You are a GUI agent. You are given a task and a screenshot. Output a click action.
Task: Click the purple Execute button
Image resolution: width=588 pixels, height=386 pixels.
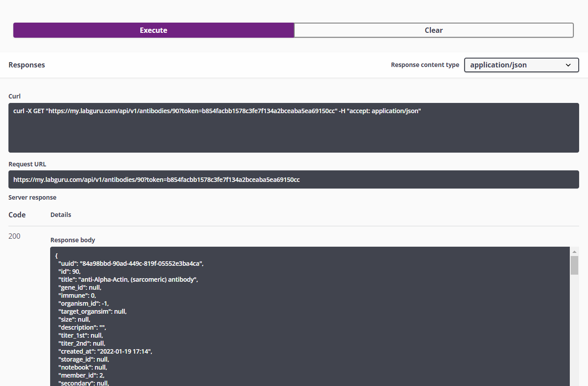[154, 30]
